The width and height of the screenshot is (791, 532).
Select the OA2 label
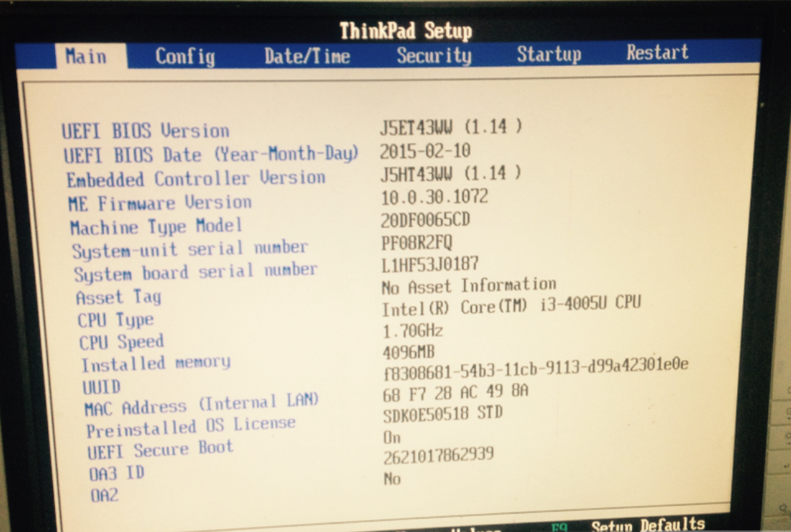coord(105,495)
